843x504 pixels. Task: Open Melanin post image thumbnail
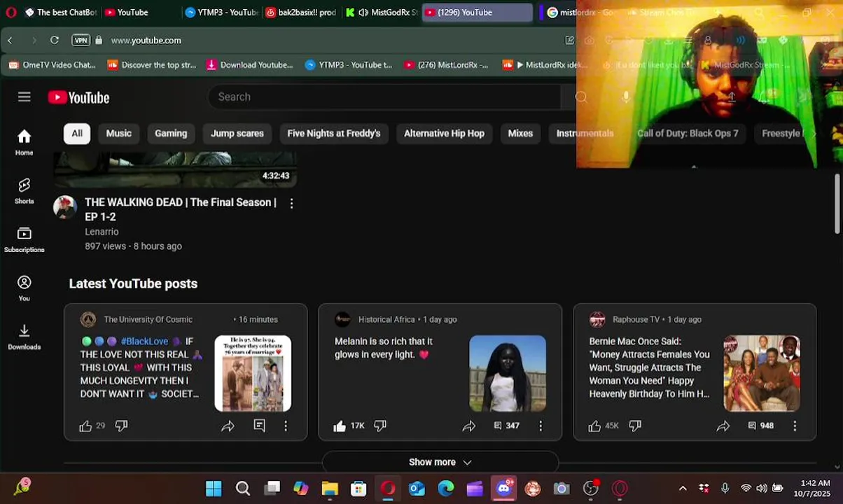tap(508, 373)
